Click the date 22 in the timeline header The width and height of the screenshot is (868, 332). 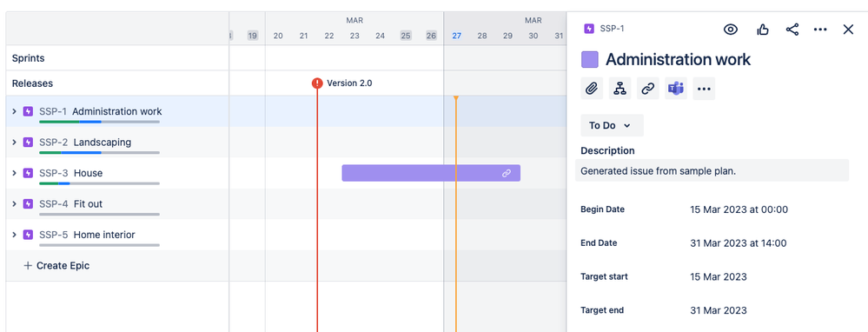[329, 36]
